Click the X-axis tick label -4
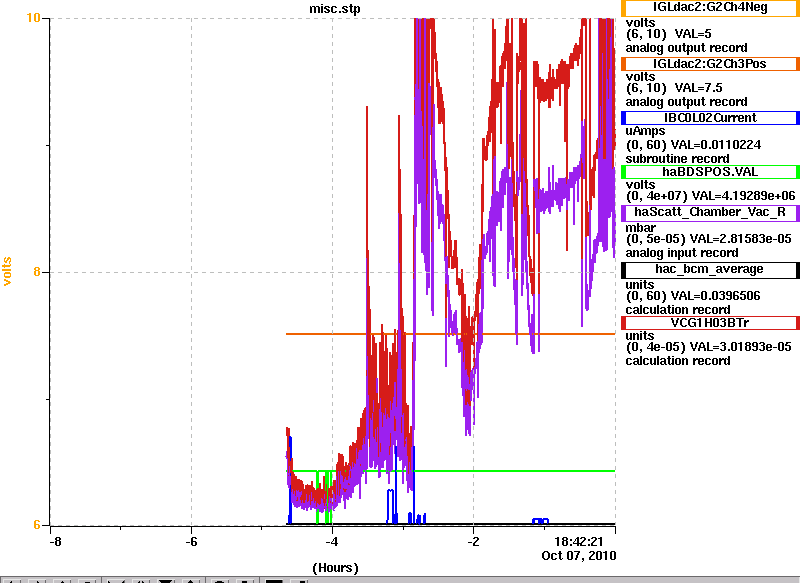The image size is (800, 583). (x=332, y=542)
